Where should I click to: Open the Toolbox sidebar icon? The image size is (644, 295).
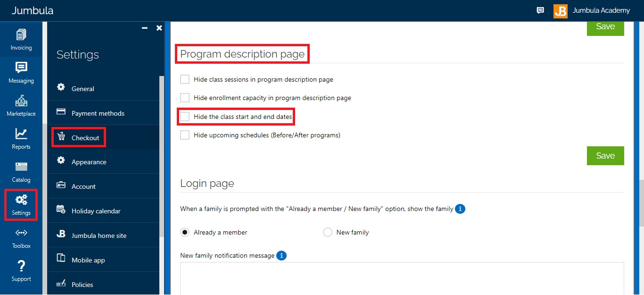pyautogui.click(x=21, y=233)
